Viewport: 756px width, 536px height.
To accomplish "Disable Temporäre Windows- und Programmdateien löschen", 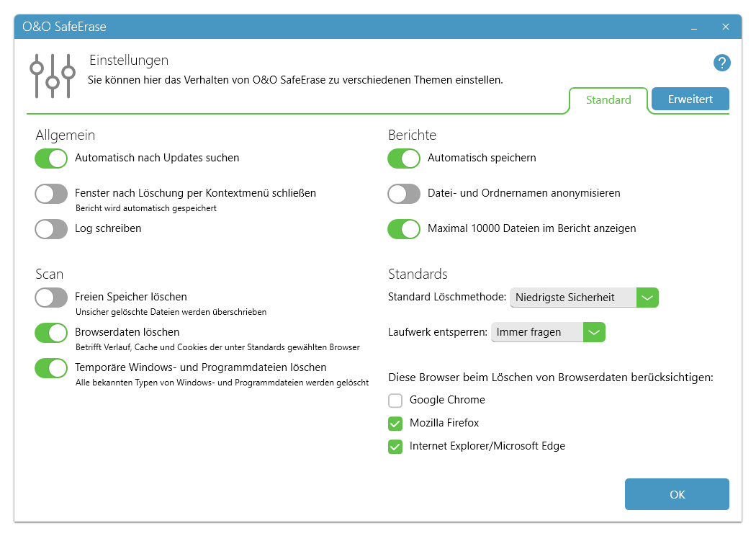I will click(x=51, y=367).
